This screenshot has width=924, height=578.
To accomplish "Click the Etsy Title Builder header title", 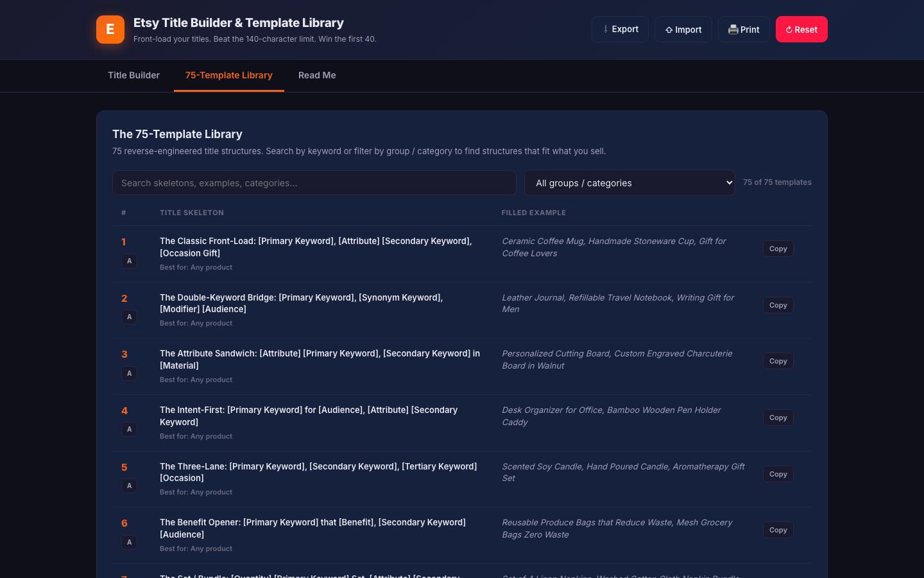I will pos(239,22).
